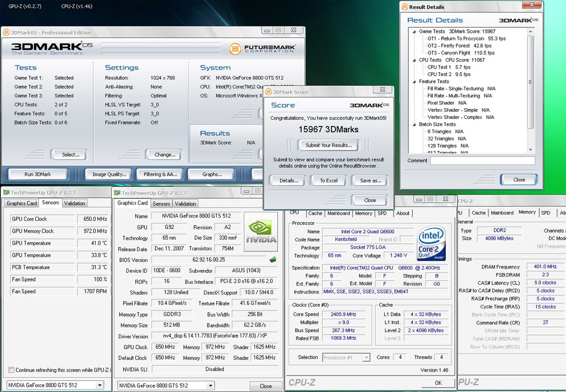Click the Run 3DMark button

38,174
